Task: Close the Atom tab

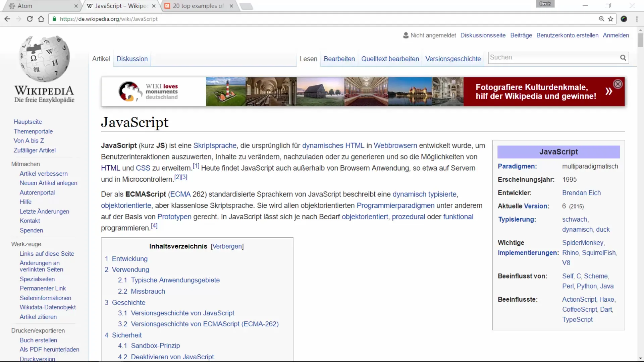Action: [x=76, y=6]
